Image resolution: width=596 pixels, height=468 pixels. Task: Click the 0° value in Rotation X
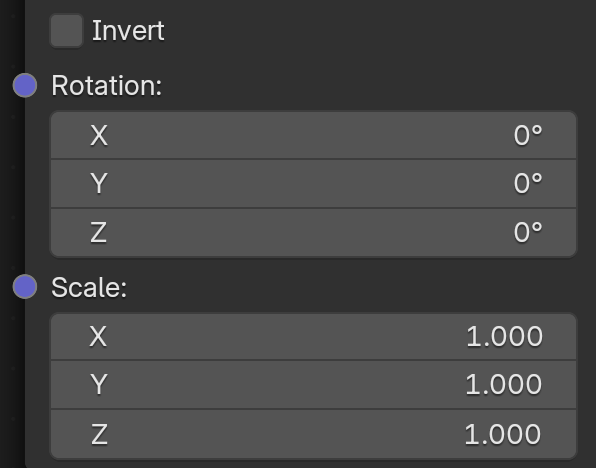528,135
